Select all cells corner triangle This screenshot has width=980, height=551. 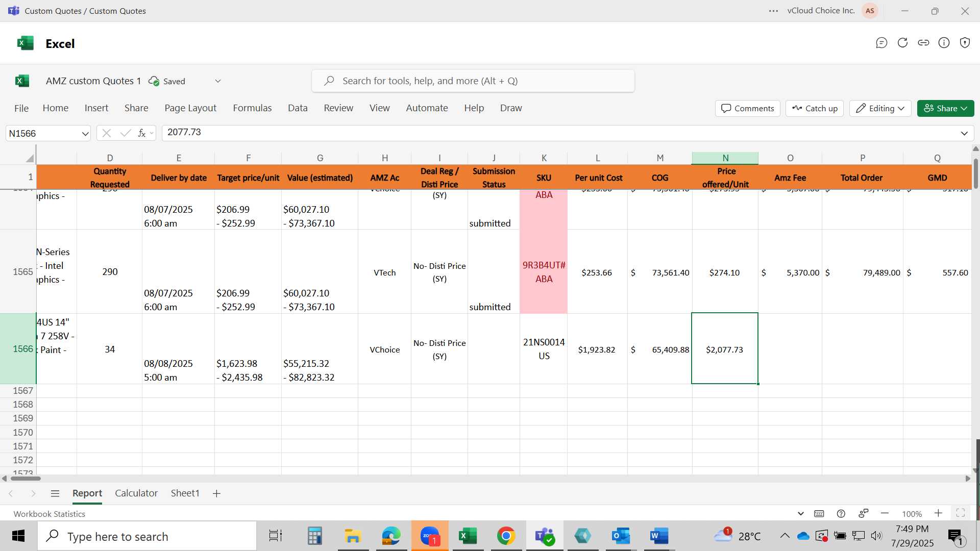pos(30,158)
